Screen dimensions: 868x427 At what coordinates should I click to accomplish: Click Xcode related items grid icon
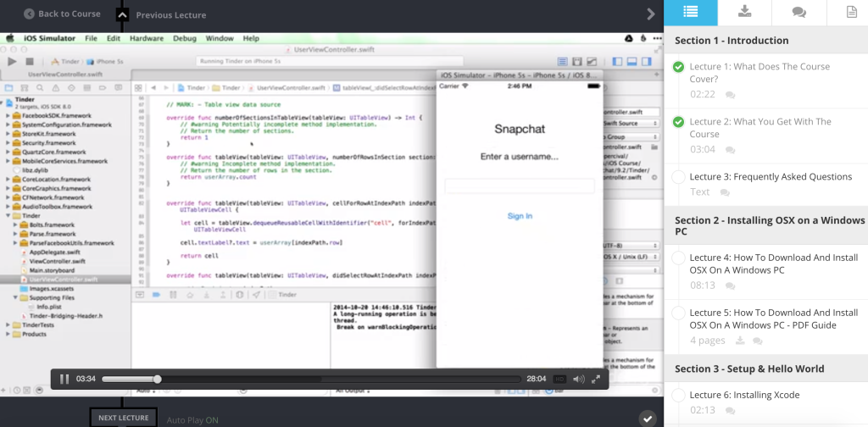[138, 87]
